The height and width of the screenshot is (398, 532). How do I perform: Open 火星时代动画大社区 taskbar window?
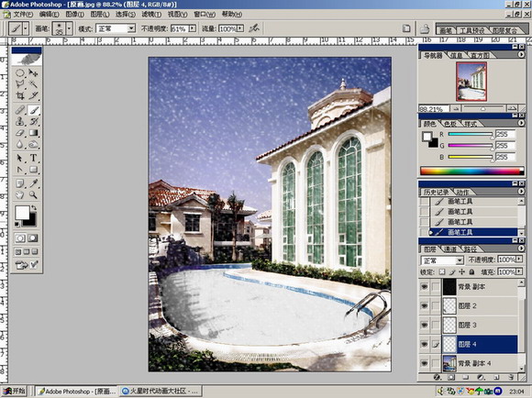click(161, 392)
